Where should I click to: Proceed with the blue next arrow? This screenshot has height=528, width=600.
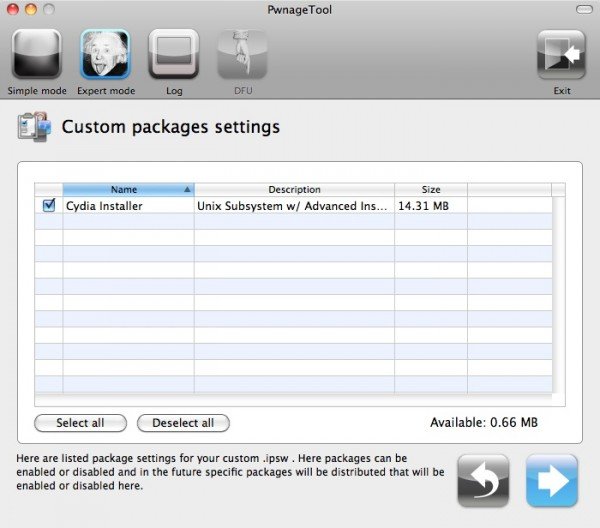pos(552,481)
